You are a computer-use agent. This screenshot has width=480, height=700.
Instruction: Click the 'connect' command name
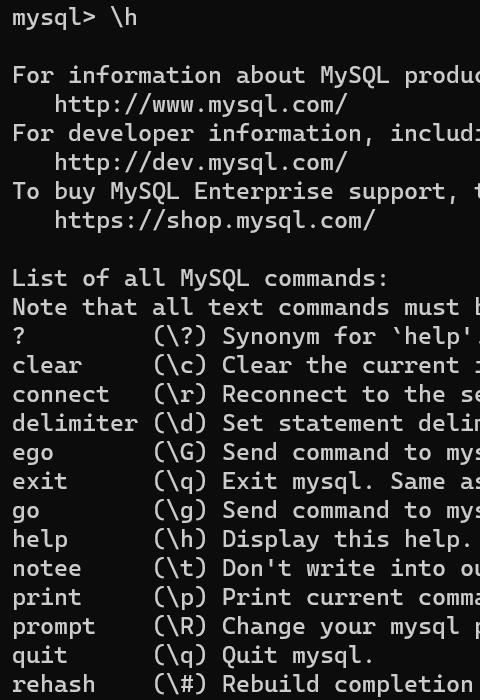tap(61, 395)
